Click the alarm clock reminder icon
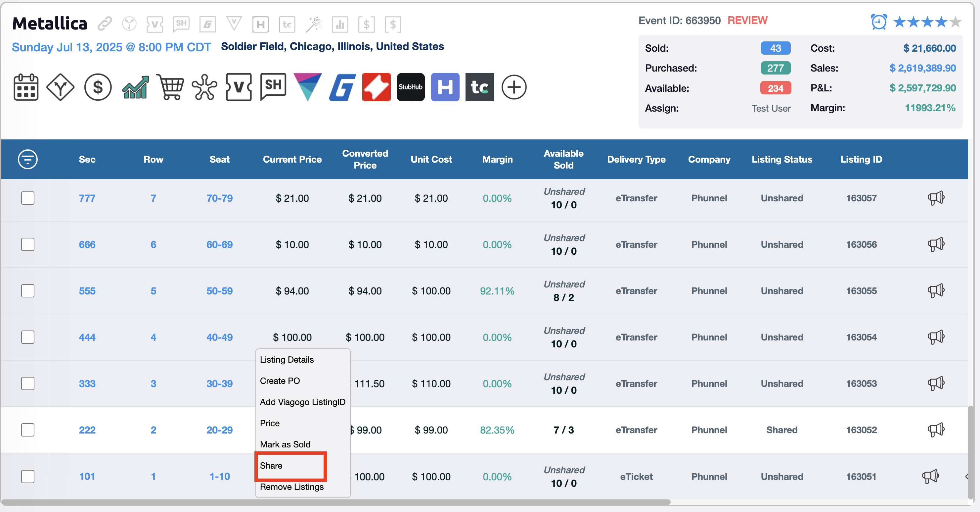This screenshot has height=512, width=980. click(x=878, y=22)
